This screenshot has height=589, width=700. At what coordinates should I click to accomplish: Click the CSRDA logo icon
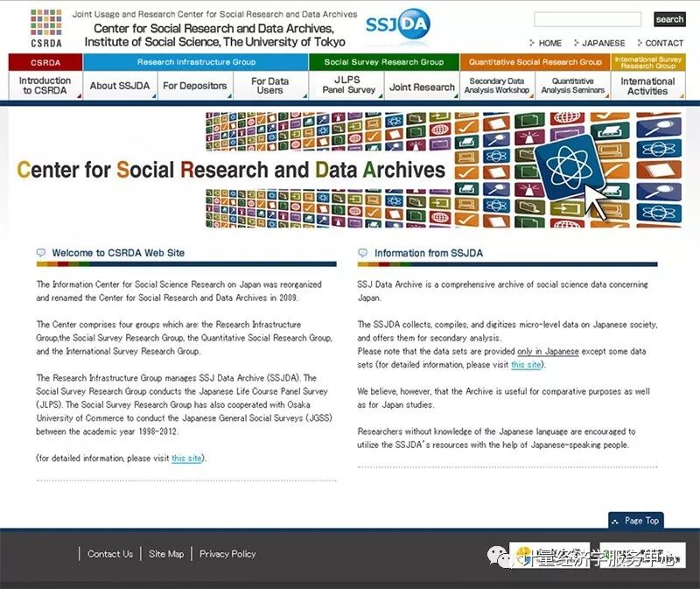click(x=46, y=28)
